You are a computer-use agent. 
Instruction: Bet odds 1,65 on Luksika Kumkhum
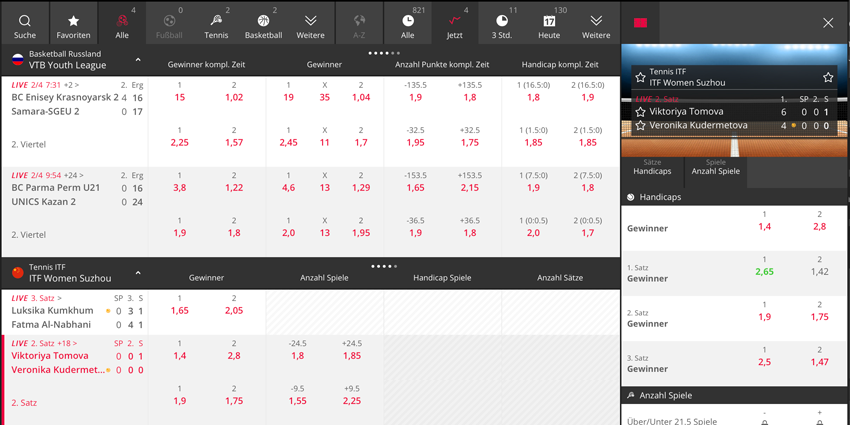tap(179, 311)
